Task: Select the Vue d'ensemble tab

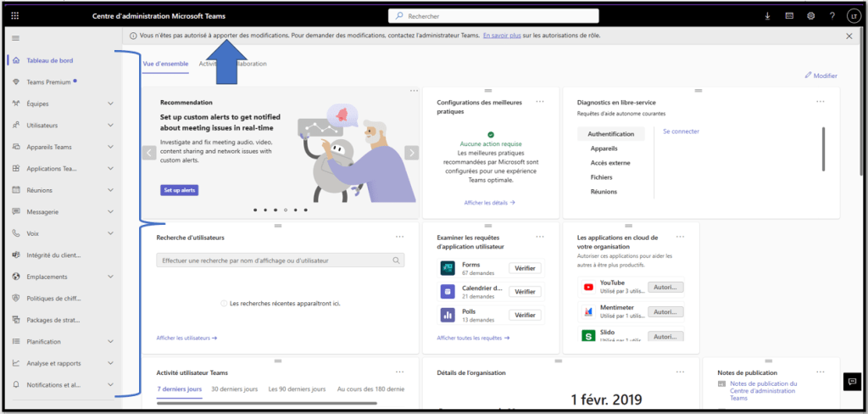Action: point(165,64)
